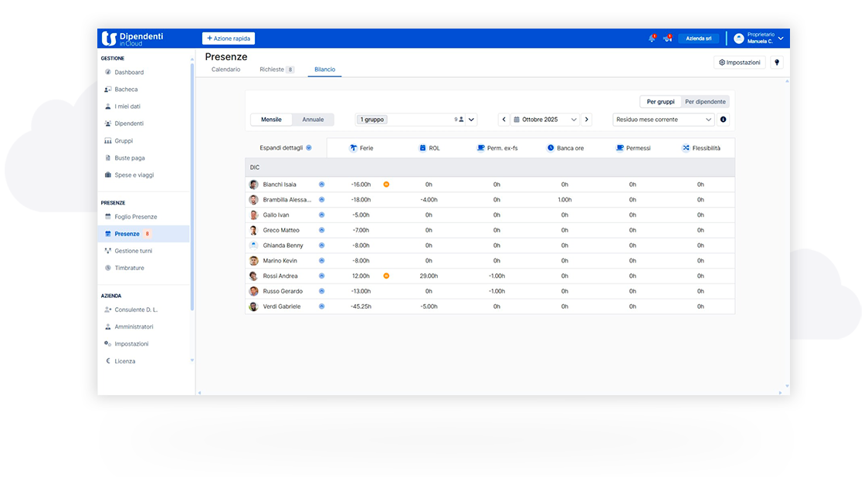Click the orange warning icon in Bianchi Isaia row
The width and height of the screenshot is (868, 477).
pyautogui.click(x=386, y=184)
